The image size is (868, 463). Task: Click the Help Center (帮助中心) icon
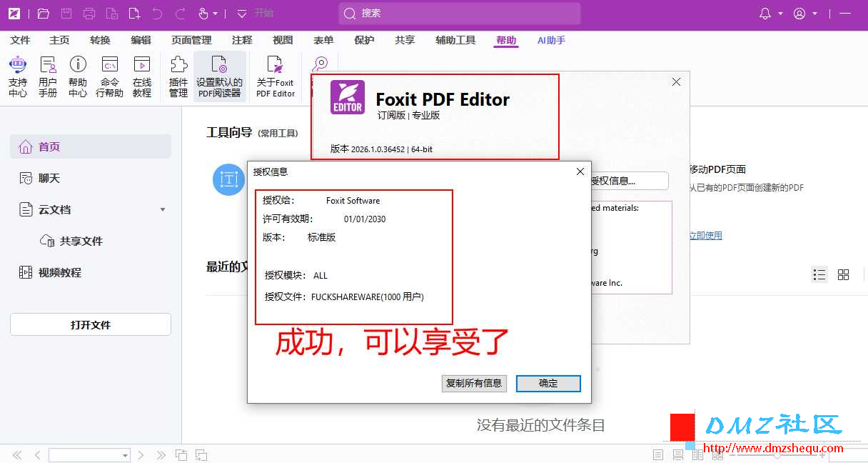[x=78, y=76]
